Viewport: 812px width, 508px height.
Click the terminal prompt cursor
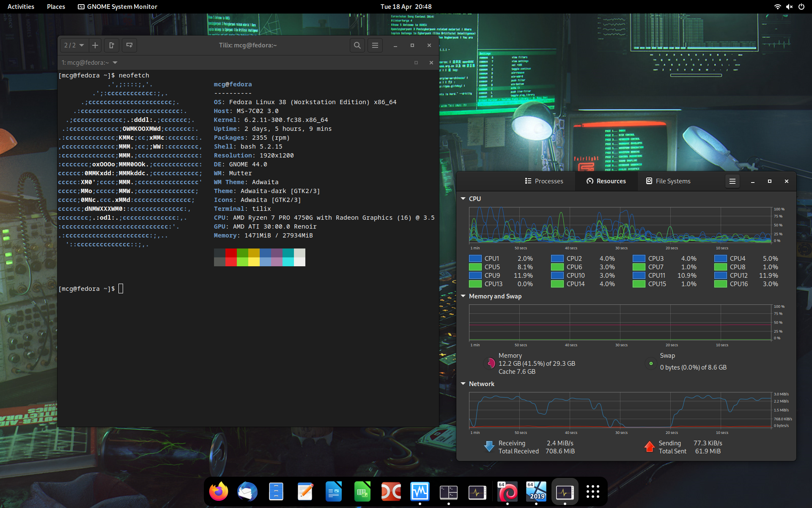pyautogui.click(x=121, y=289)
